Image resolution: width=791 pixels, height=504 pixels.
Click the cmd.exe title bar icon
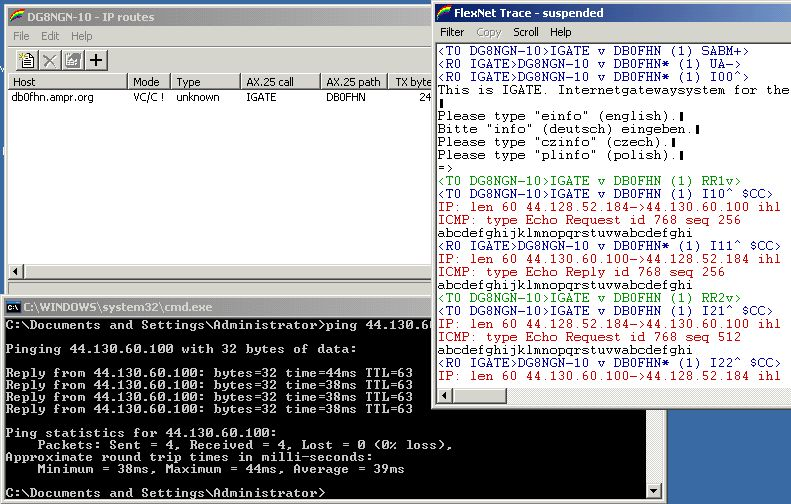click(14, 307)
